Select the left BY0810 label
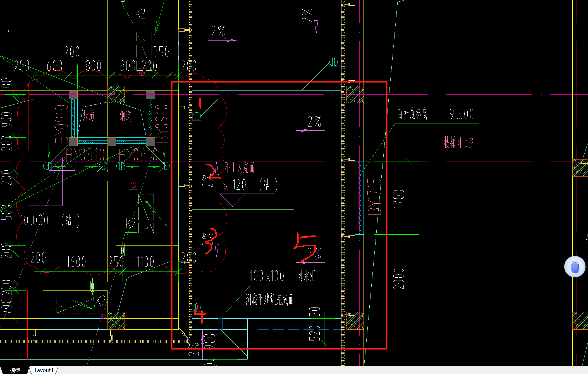Screen dimensions: 588x374 (x=85, y=155)
